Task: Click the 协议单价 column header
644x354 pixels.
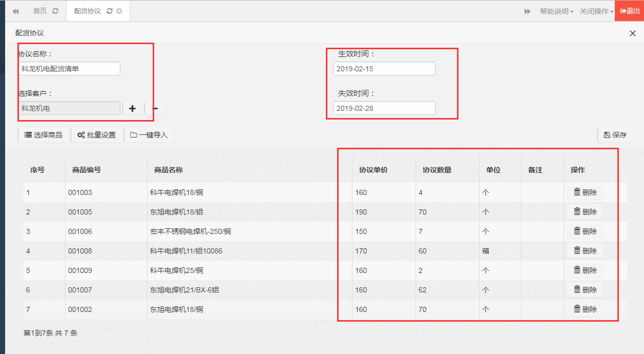Action: click(373, 170)
